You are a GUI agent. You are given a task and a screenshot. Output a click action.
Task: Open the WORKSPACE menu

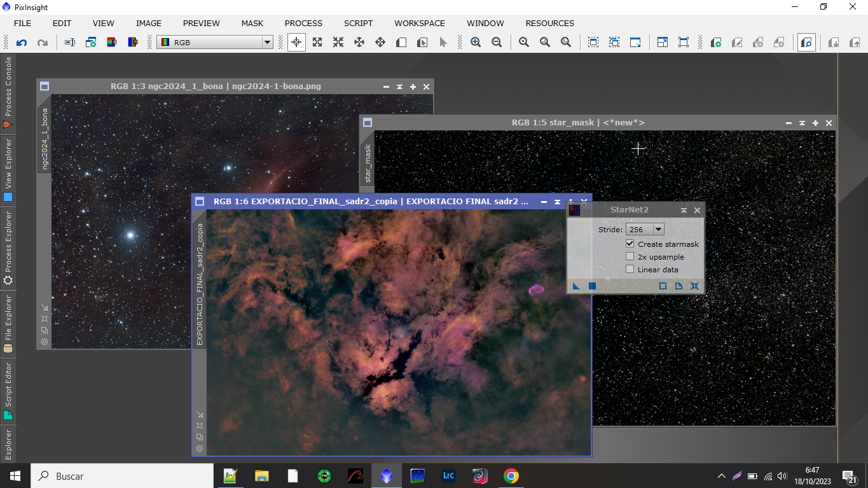coord(420,23)
